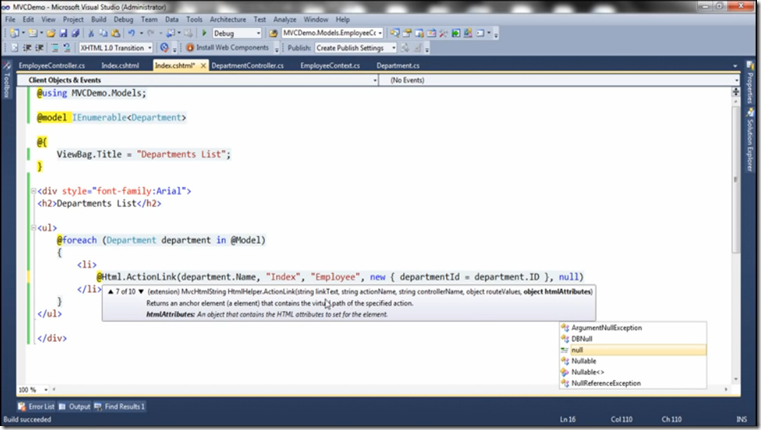Open the XHTML 1.0 Transition schema dropdown

click(x=116, y=48)
